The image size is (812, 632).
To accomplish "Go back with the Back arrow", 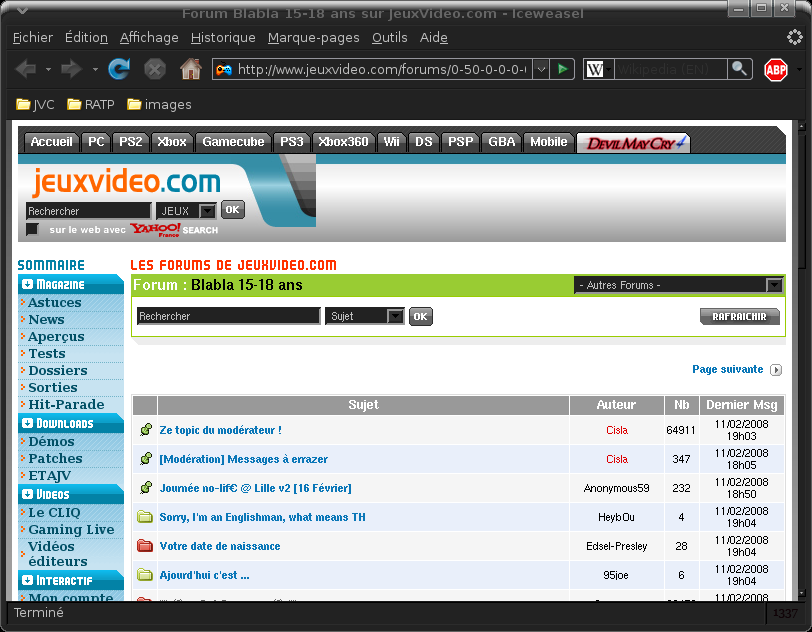I will pos(25,69).
